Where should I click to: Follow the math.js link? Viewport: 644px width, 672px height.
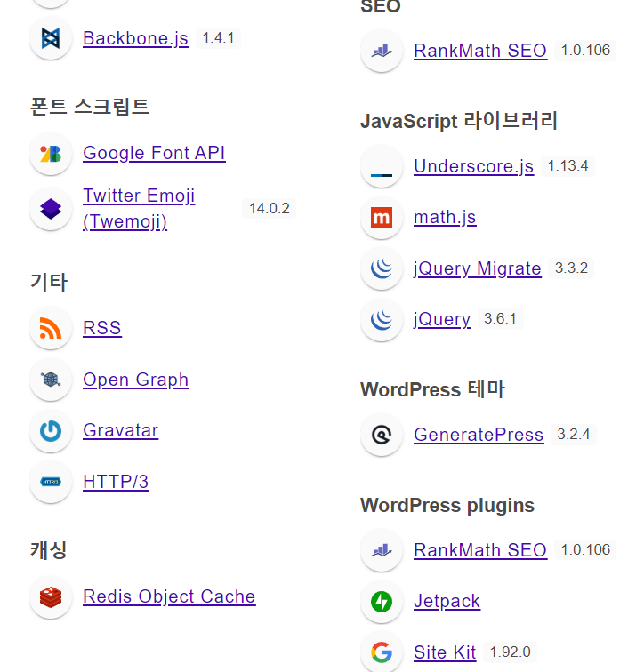[x=445, y=217]
